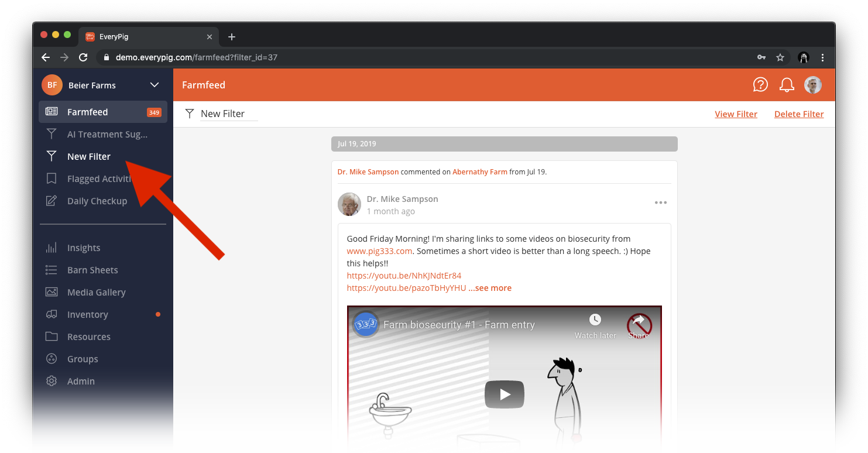Open the youtu.be/NhKJNdtEr84 link
868x453 pixels.
pyautogui.click(x=404, y=276)
